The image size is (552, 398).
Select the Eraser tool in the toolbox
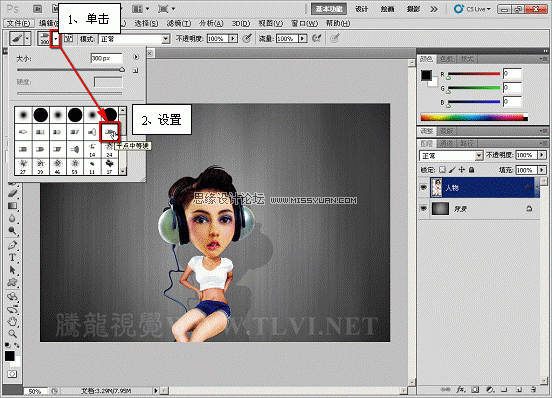click(x=12, y=193)
